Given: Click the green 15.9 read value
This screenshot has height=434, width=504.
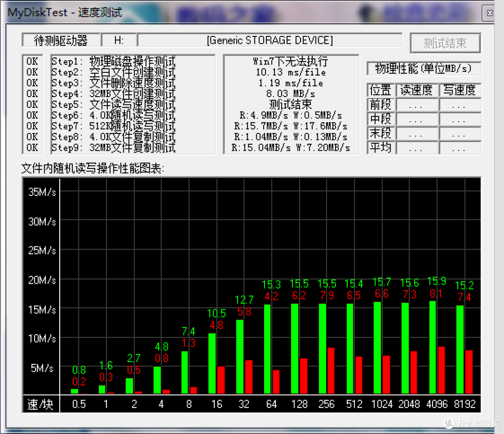Looking at the screenshot, I should [x=437, y=281].
